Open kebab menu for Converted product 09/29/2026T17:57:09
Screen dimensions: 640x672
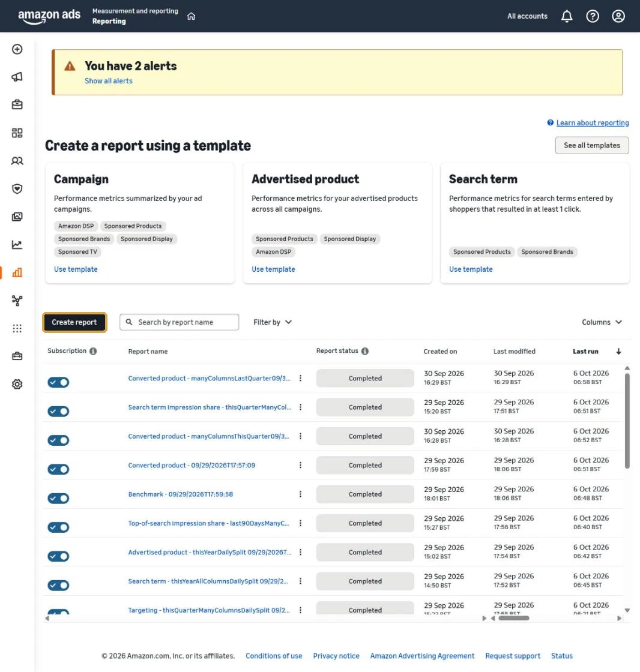[300, 465]
